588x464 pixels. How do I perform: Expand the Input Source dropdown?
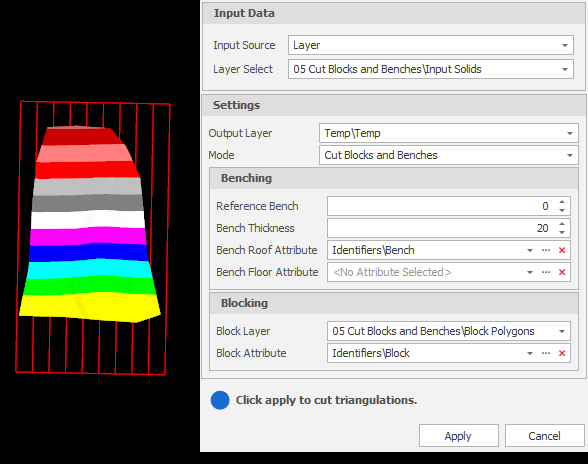pyautogui.click(x=564, y=45)
